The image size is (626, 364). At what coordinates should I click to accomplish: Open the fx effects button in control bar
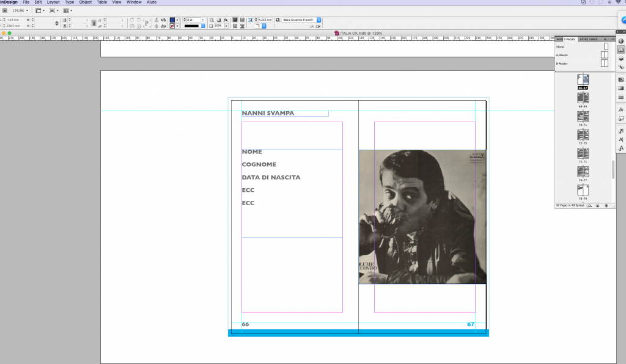pos(226,20)
